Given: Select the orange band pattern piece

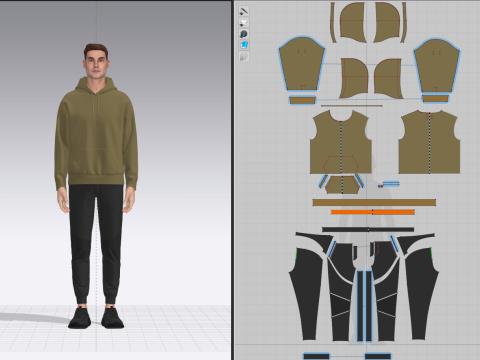Looking at the screenshot, I should click(373, 212).
